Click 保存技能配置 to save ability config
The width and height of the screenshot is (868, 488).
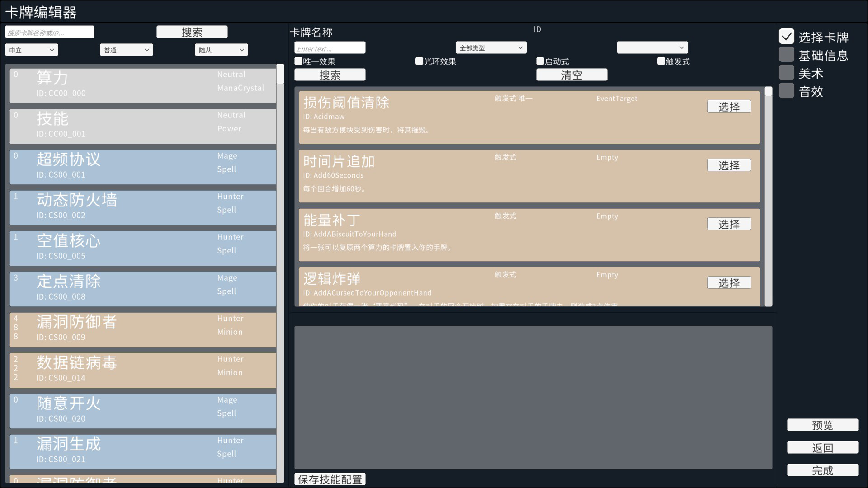click(330, 479)
